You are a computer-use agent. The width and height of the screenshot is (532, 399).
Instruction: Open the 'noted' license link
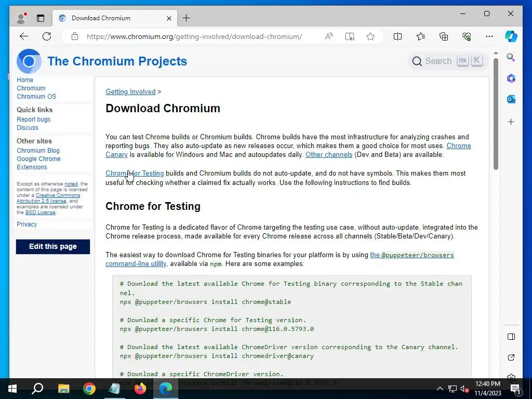[71, 184]
